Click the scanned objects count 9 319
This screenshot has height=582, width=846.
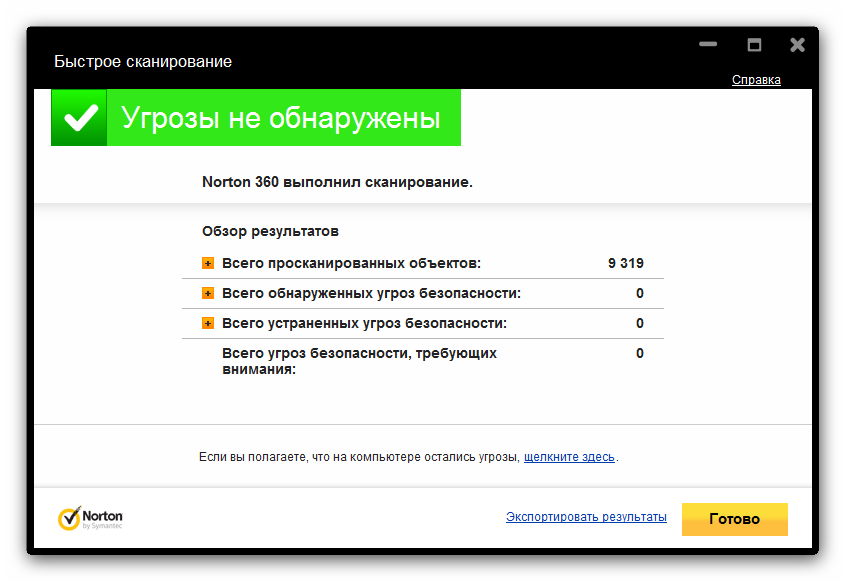pyautogui.click(x=625, y=264)
